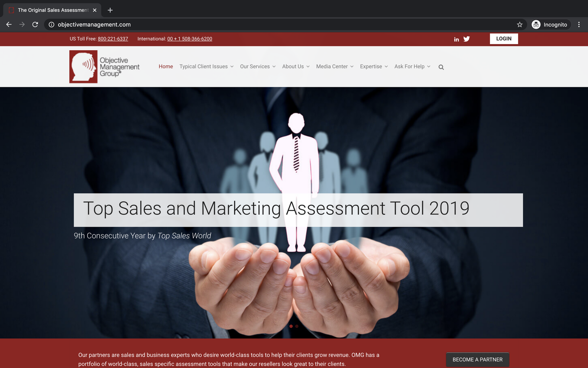The height and width of the screenshot is (368, 588).
Task: Expand the About Us dropdown
Action: [296, 67]
